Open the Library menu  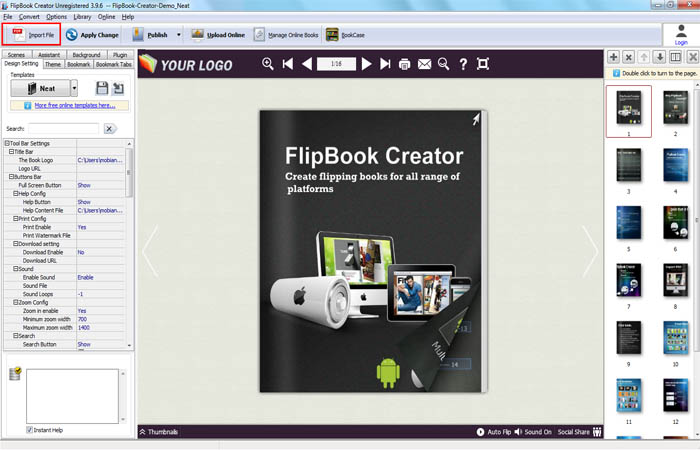(x=82, y=17)
